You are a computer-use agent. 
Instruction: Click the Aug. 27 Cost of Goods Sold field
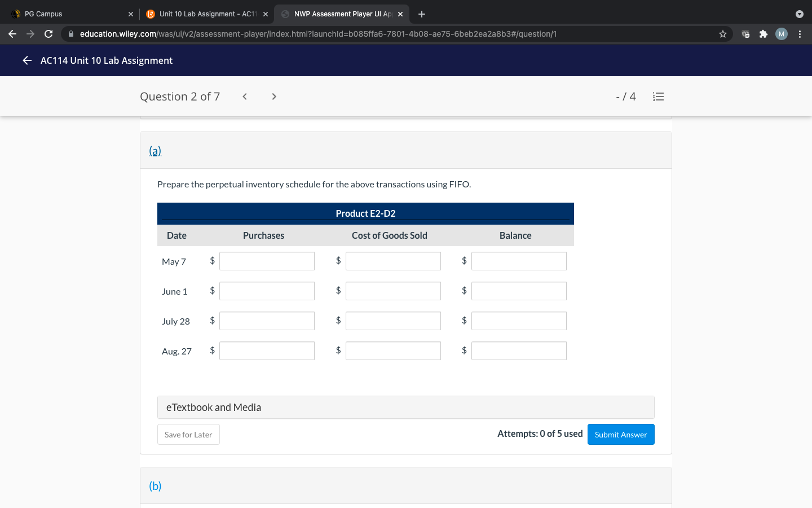coord(393,351)
